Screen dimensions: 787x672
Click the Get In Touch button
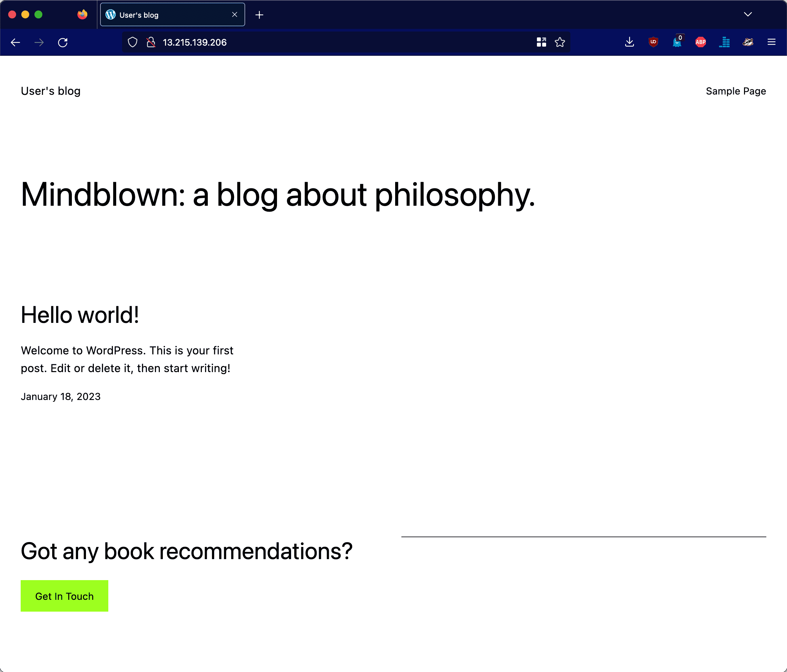(x=64, y=596)
